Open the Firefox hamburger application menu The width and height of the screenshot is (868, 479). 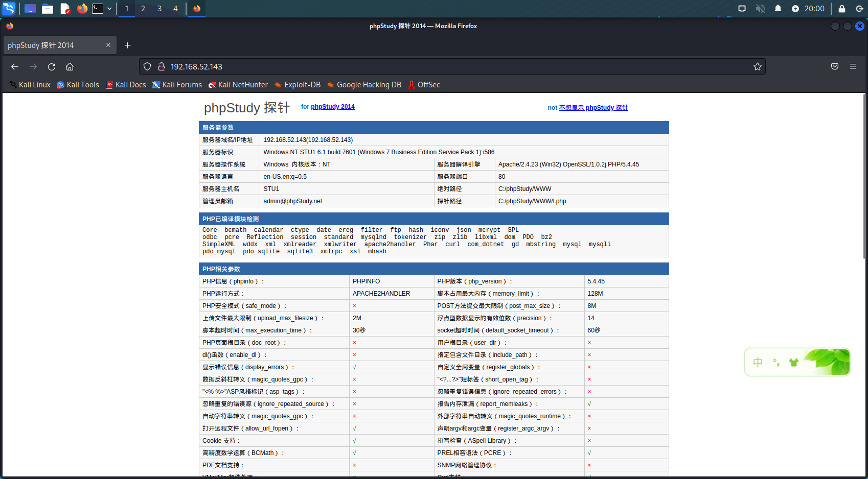tap(853, 66)
